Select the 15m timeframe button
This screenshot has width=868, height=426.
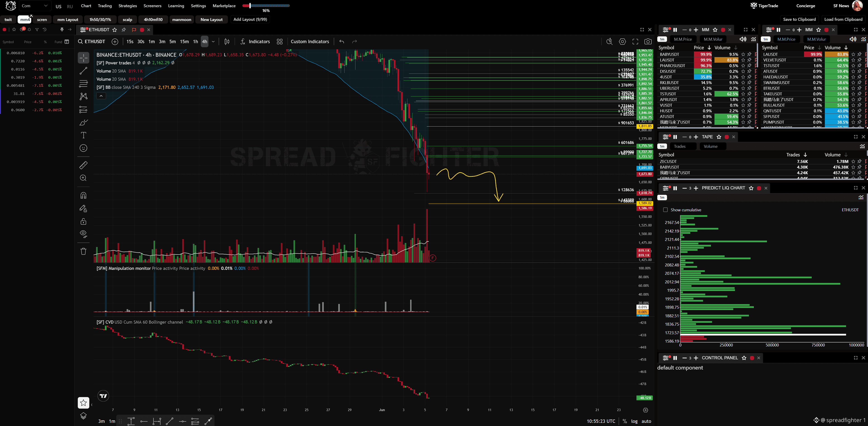point(184,41)
